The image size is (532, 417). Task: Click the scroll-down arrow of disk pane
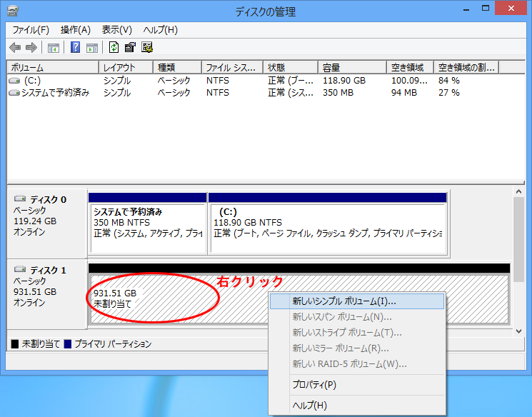coord(519,331)
